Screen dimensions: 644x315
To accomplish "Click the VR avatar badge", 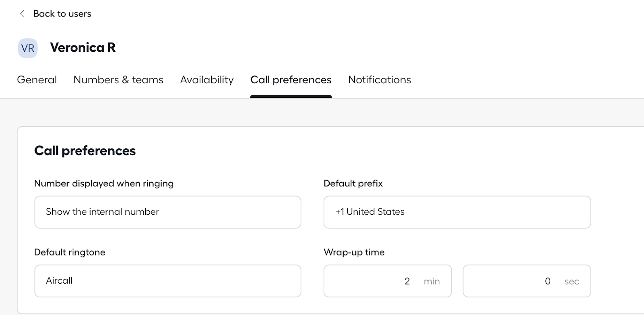I will click(x=28, y=48).
